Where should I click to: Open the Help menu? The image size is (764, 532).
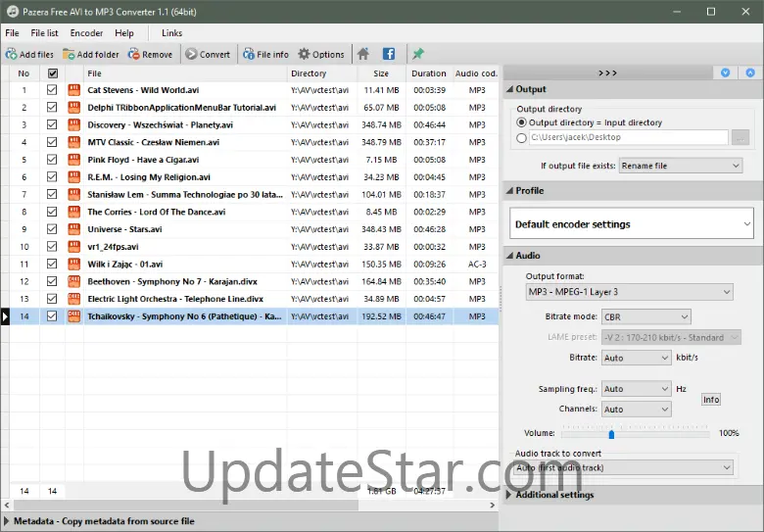[x=124, y=33]
